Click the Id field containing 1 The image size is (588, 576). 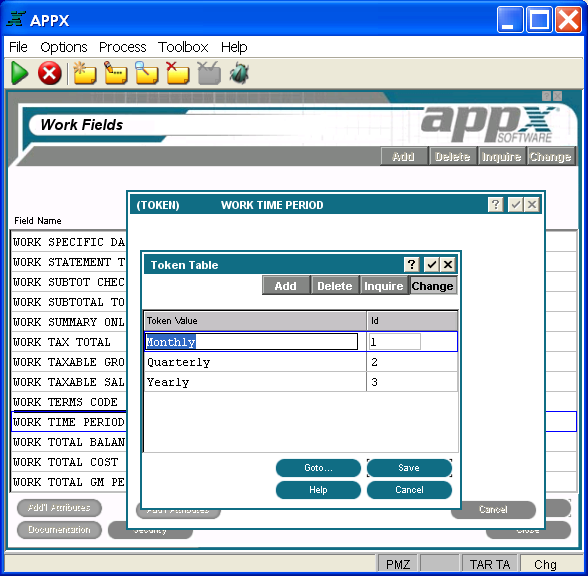(x=394, y=342)
